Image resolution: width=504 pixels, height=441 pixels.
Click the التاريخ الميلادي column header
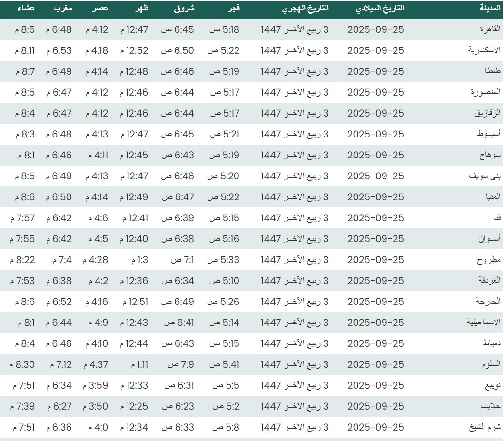[x=380, y=9]
